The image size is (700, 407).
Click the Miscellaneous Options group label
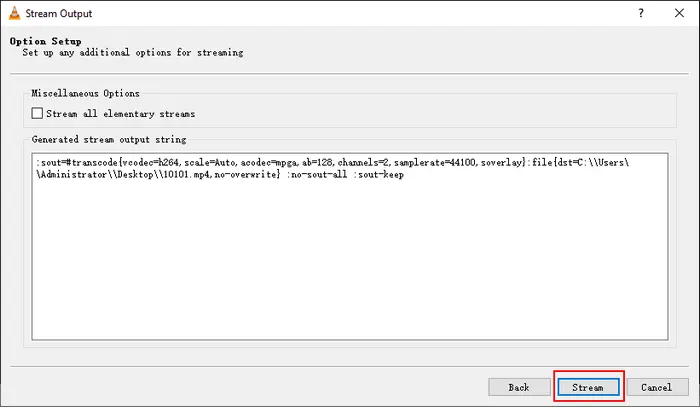point(85,93)
